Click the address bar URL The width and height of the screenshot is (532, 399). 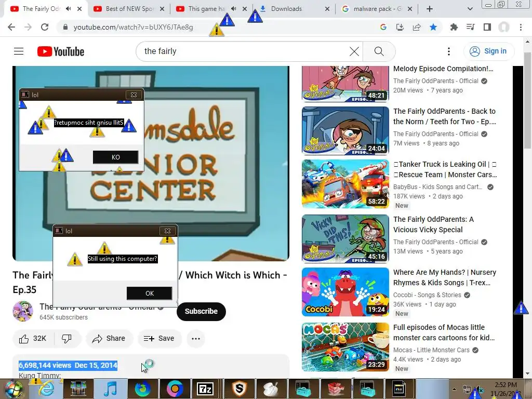pos(133,27)
